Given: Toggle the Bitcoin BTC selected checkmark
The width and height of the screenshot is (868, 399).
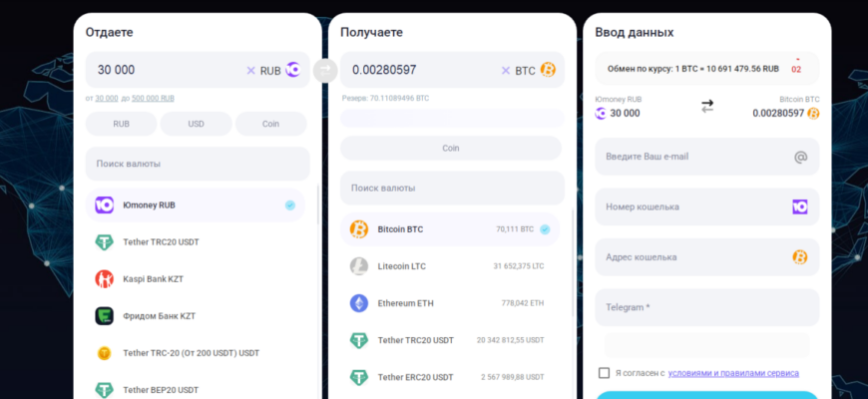Looking at the screenshot, I should tap(545, 229).
